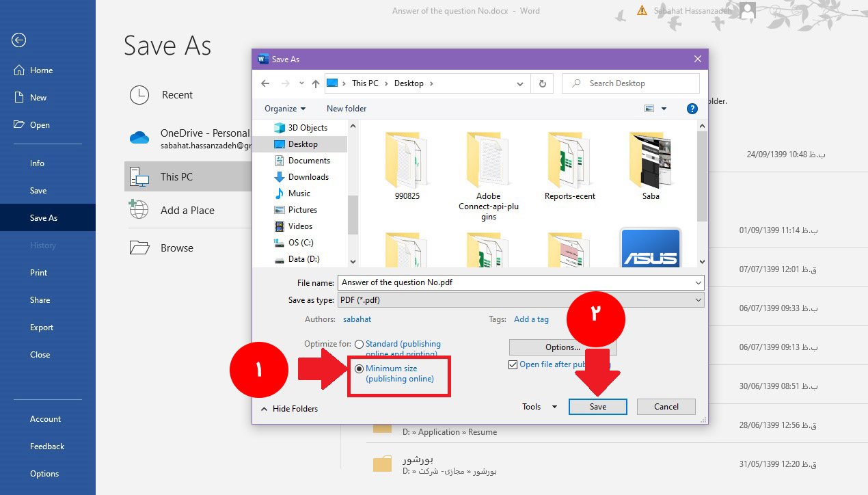The height and width of the screenshot is (495, 868).
Task: Refresh the Desktop folder listing
Action: [542, 83]
